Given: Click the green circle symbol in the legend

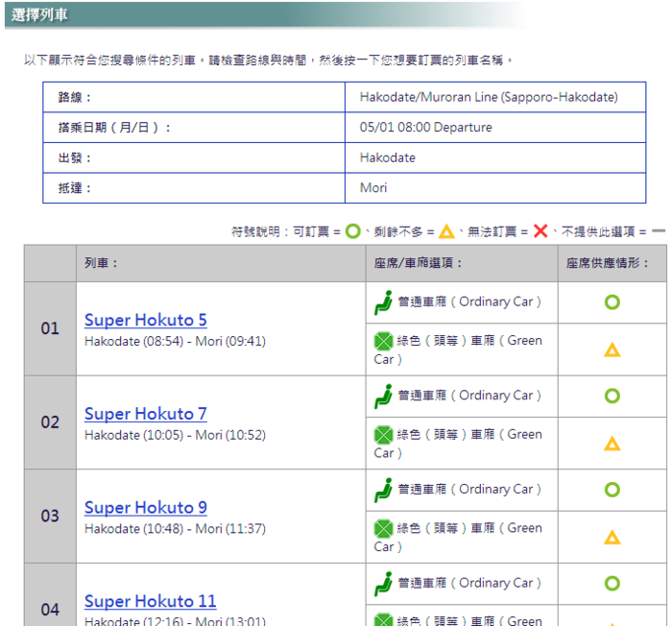Looking at the screenshot, I should [352, 231].
